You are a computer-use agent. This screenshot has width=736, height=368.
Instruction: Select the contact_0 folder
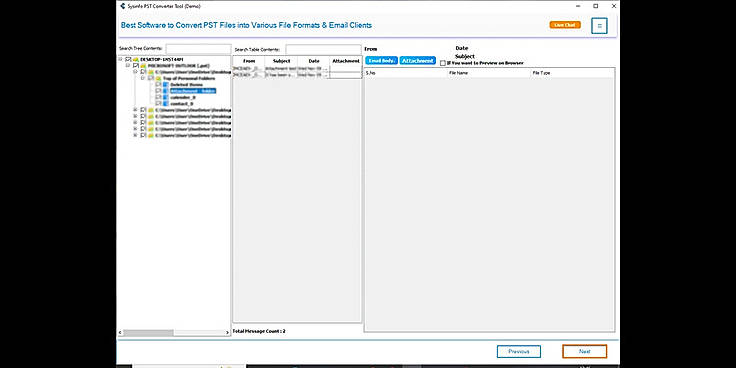[x=182, y=104]
